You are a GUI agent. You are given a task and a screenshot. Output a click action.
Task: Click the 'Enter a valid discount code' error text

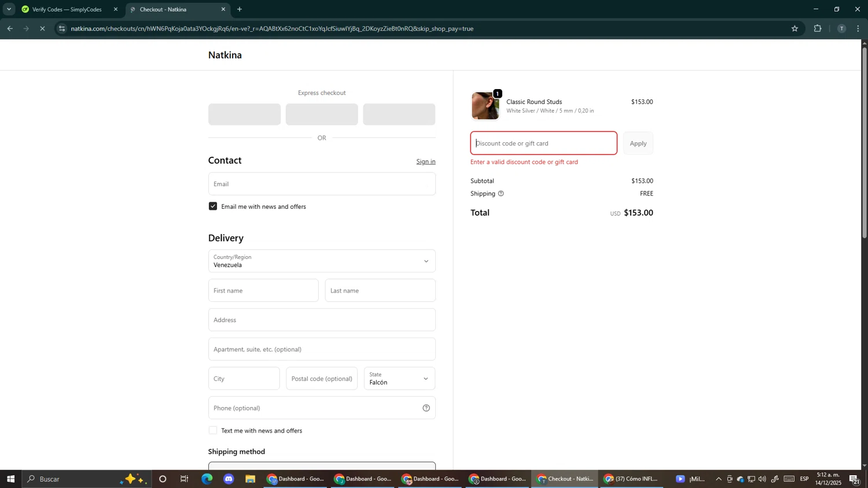tap(524, 162)
